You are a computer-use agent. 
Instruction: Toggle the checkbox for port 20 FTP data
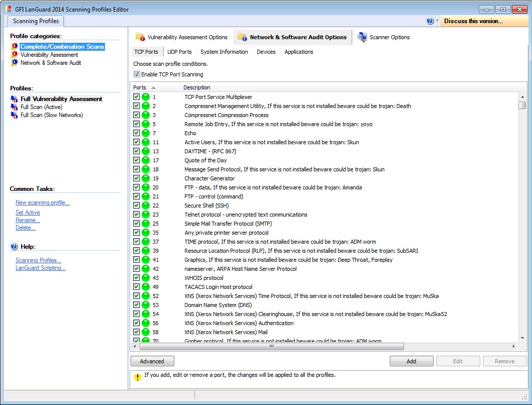point(137,187)
